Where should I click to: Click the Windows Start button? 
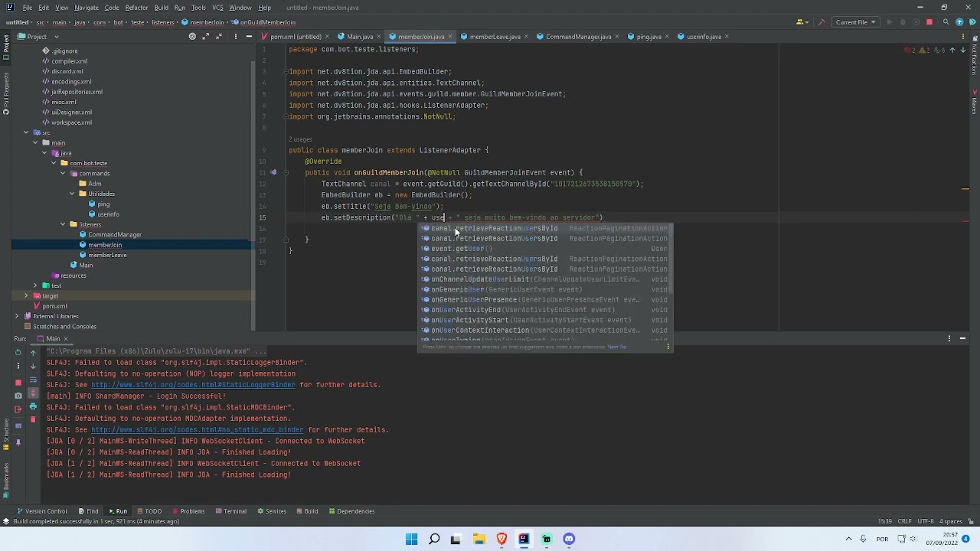point(411,539)
